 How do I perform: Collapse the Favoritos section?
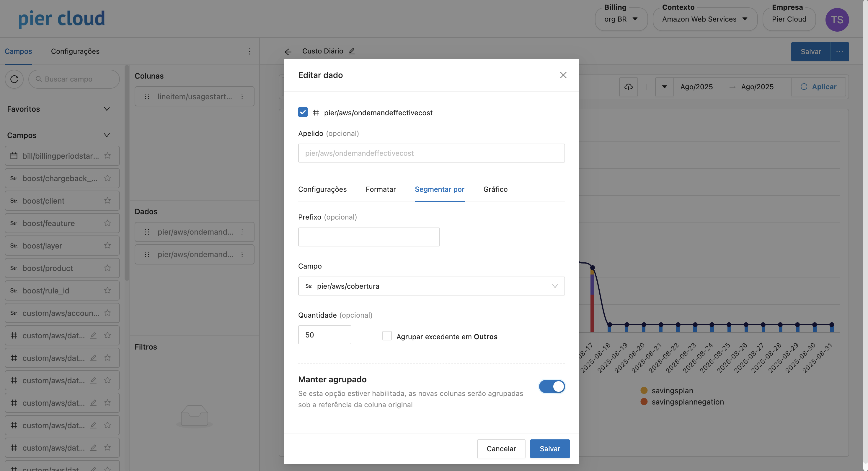tap(107, 109)
